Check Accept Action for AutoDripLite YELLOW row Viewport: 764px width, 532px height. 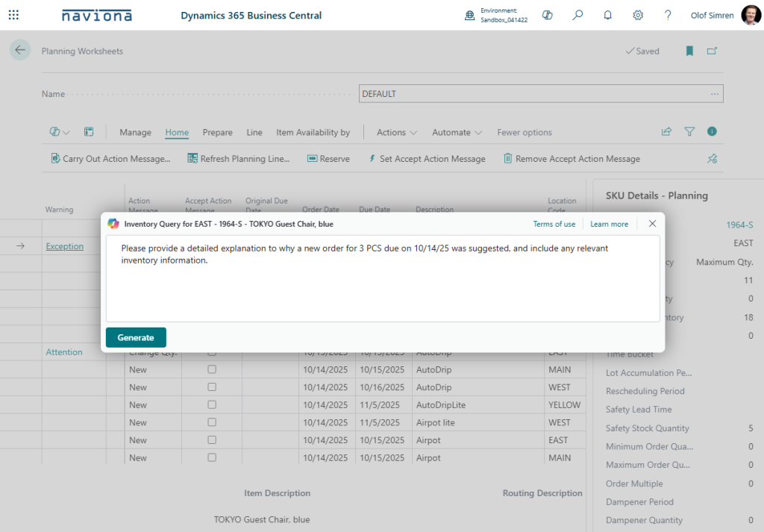pos(212,405)
